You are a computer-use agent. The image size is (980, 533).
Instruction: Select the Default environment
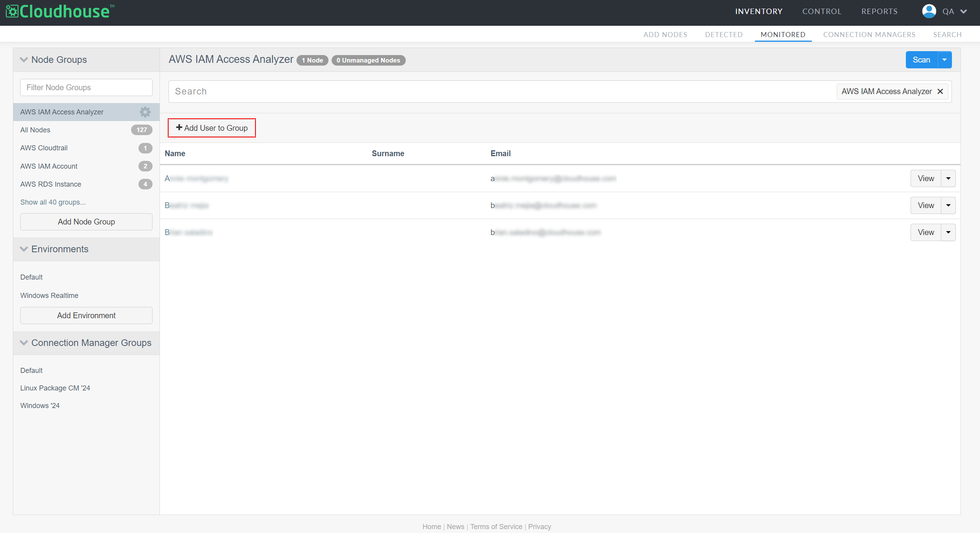(x=31, y=277)
